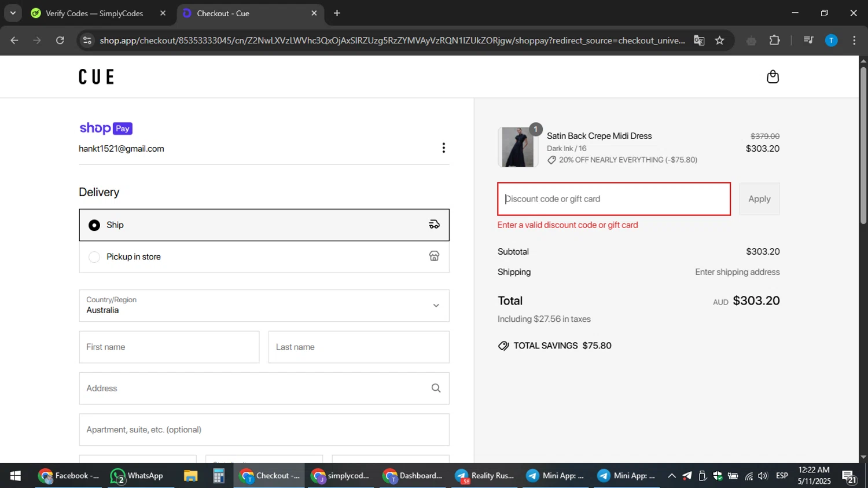This screenshot has height=488, width=868.
Task: Expand the Country/Region dropdown
Action: (x=264, y=306)
